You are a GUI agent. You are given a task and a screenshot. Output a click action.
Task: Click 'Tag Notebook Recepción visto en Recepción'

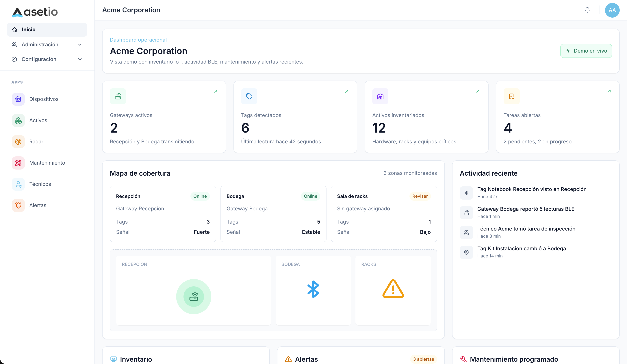click(x=532, y=189)
